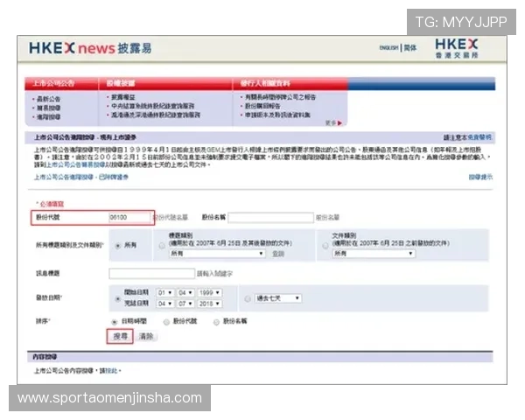Switch language to 简体

[410, 48]
